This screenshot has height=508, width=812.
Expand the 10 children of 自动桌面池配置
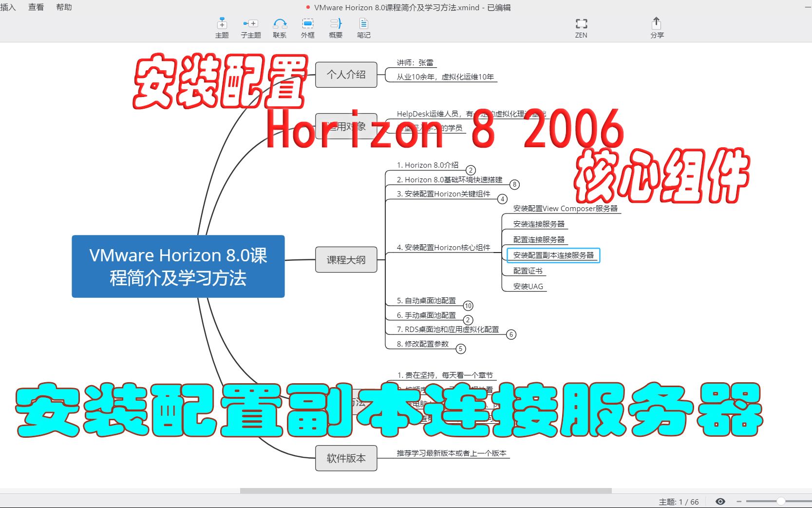coord(468,306)
